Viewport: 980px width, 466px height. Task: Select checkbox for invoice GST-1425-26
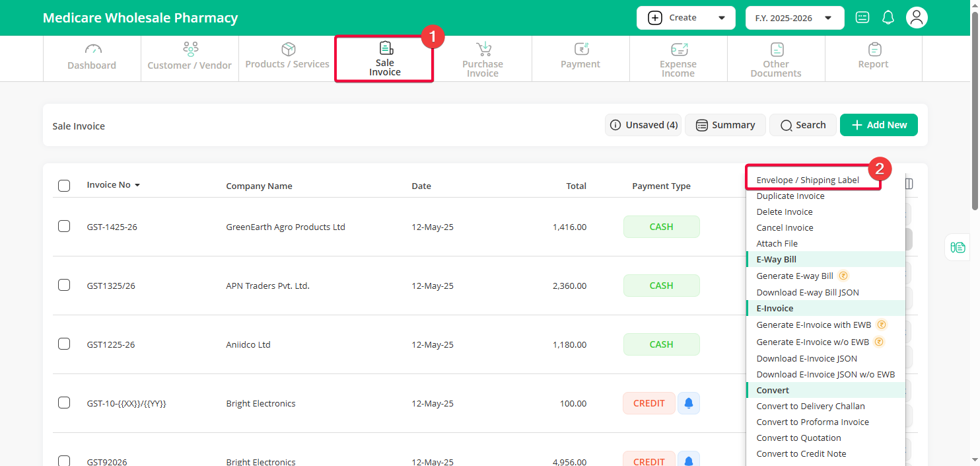point(64,227)
